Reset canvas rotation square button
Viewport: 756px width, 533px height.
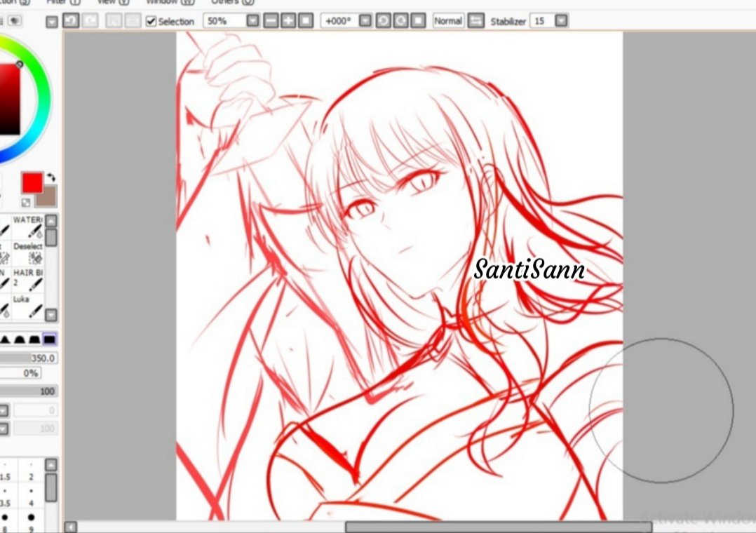[x=418, y=21]
